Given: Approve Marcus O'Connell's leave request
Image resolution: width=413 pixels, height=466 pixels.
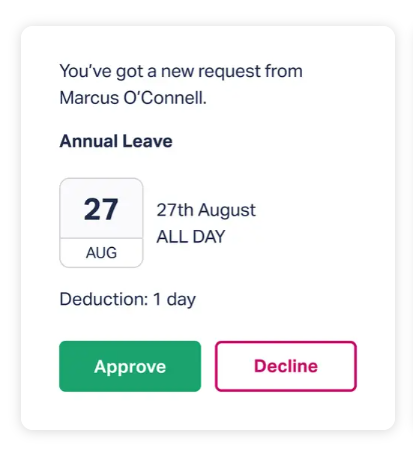Looking at the screenshot, I should tap(130, 366).
